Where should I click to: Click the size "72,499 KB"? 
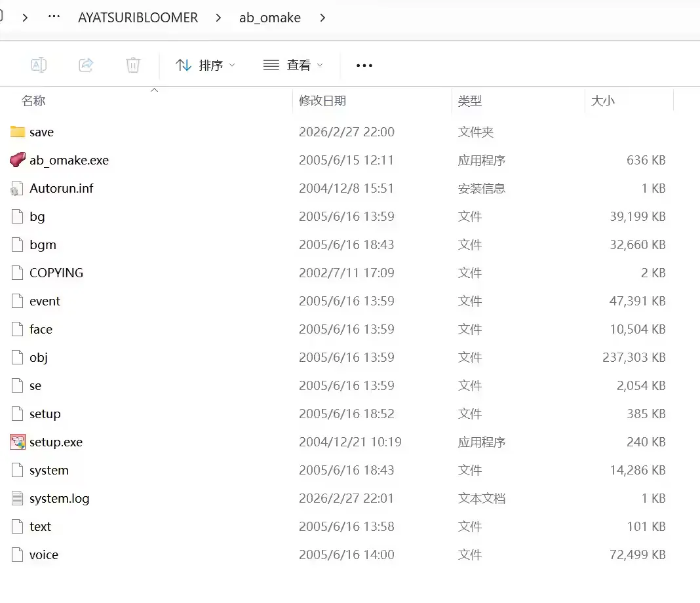click(638, 554)
